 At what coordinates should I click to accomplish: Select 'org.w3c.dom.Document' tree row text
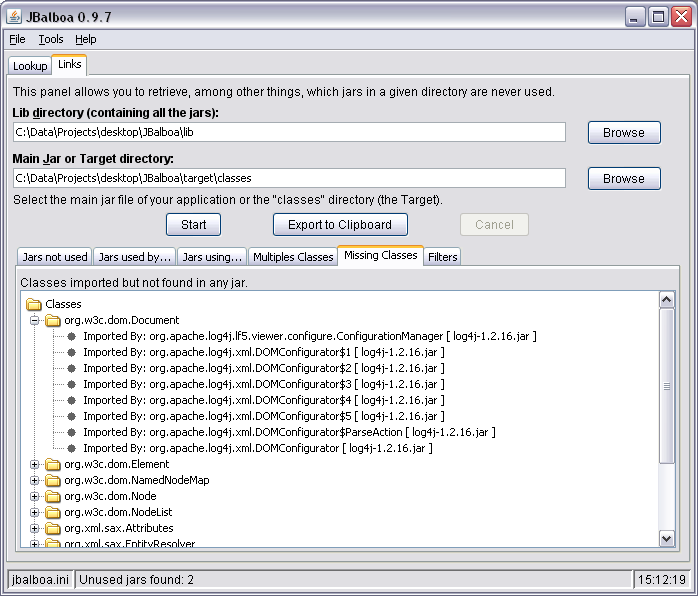[122, 320]
